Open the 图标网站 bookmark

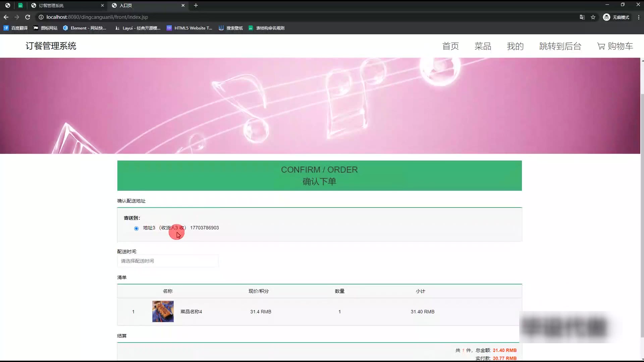point(45,28)
